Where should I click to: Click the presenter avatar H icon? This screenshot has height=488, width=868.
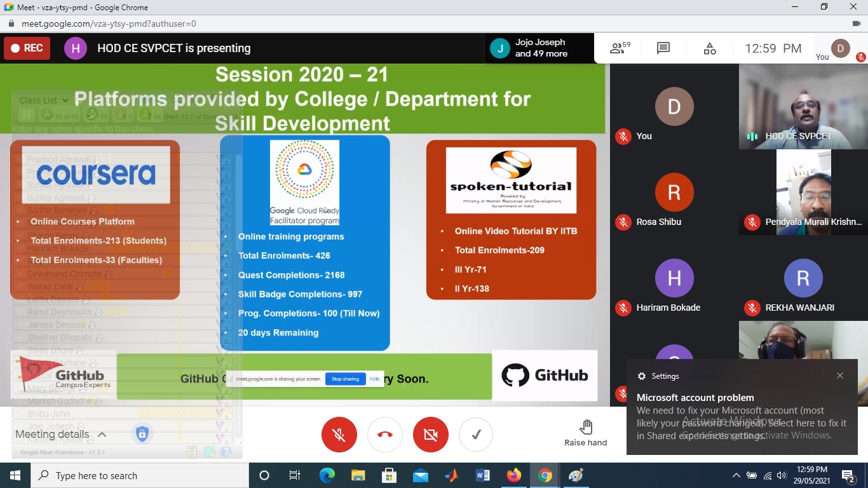[76, 48]
